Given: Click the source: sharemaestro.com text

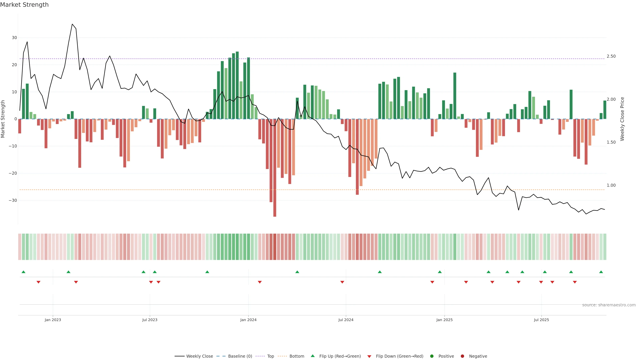Looking at the screenshot, I should click(609, 305).
